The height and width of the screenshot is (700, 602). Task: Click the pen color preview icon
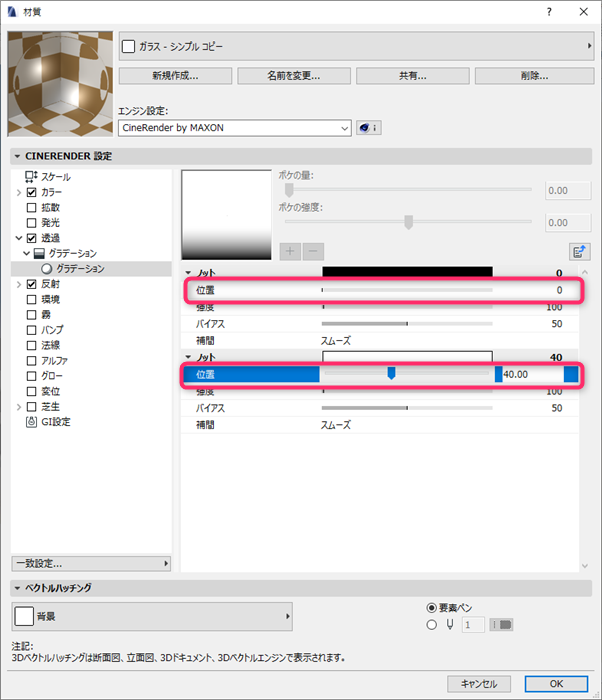501,625
